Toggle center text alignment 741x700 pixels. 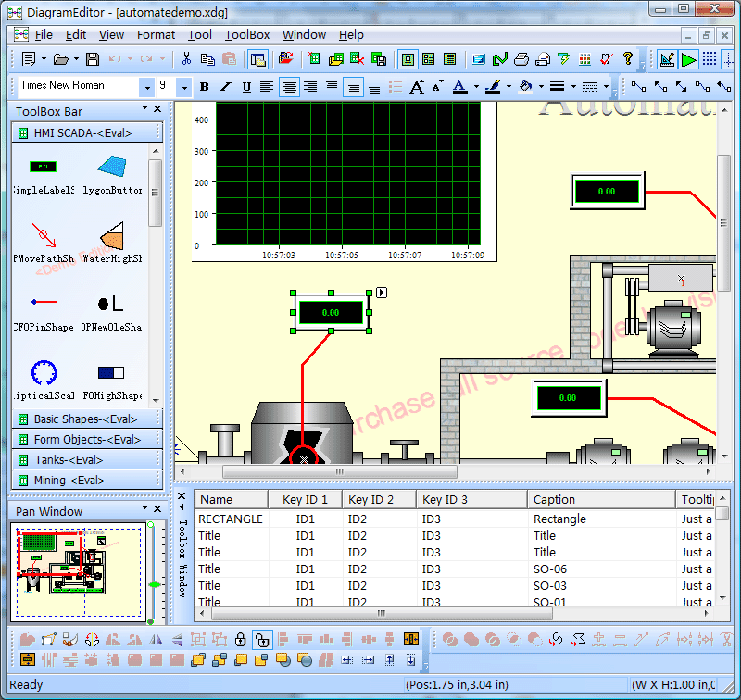coord(289,87)
